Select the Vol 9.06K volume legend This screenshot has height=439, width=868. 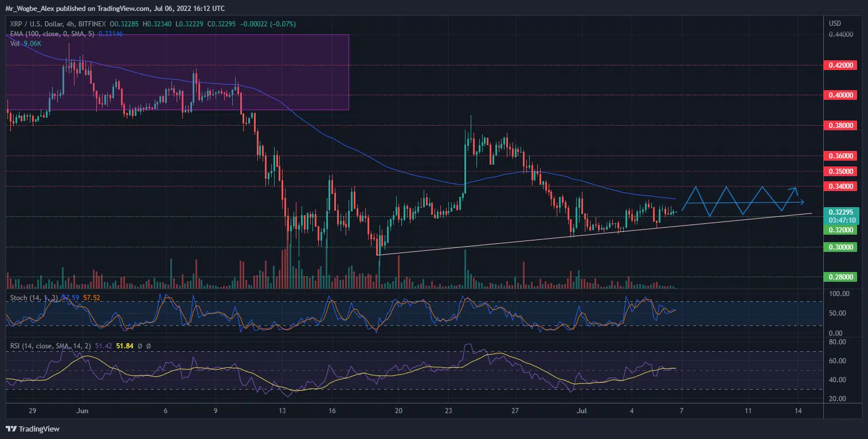click(23, 44)
